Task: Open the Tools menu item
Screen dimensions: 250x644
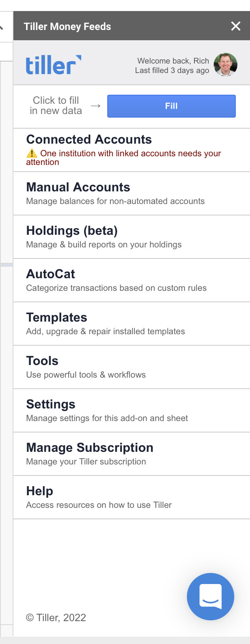Action: [x=42, y=361]
